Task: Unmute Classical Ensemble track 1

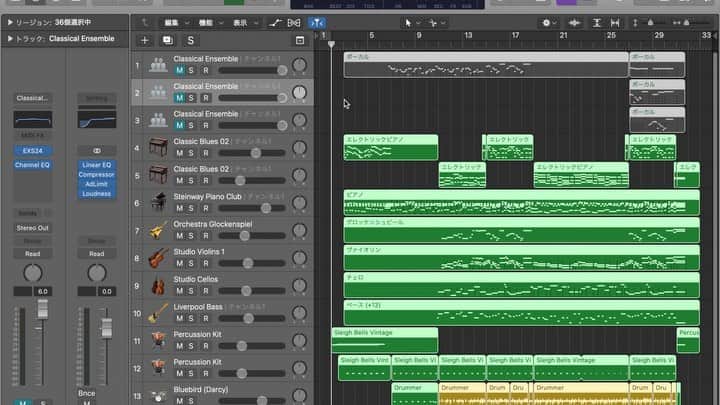Action: coord(180,70)
